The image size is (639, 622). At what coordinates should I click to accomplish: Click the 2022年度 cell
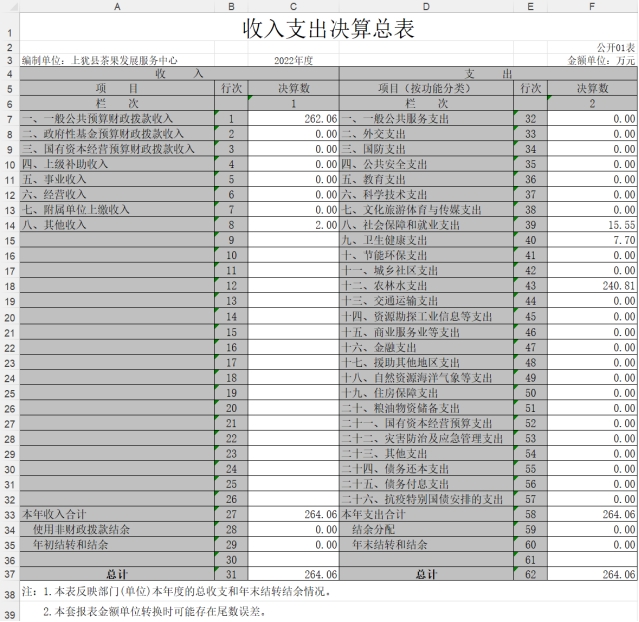point(293,61)
